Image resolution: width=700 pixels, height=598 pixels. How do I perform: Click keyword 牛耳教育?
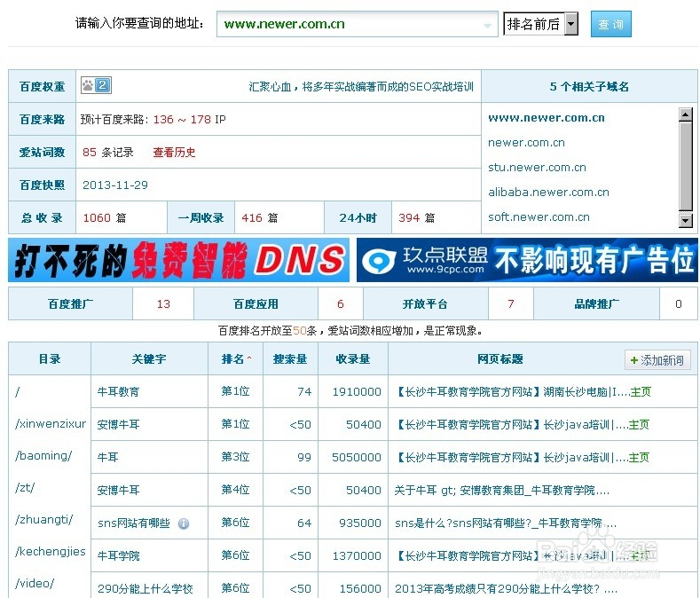118,392
